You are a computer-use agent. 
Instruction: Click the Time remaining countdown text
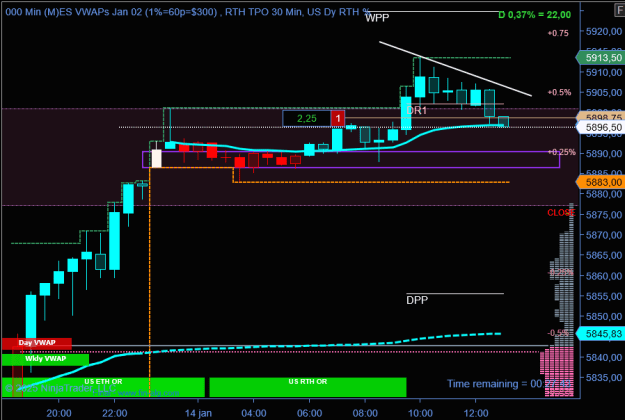coord(509,384)
